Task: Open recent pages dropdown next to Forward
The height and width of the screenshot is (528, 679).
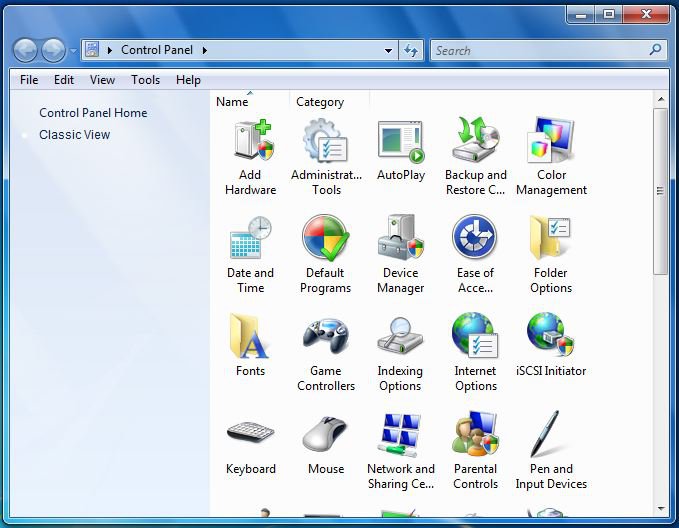Action: coord(73,51)
